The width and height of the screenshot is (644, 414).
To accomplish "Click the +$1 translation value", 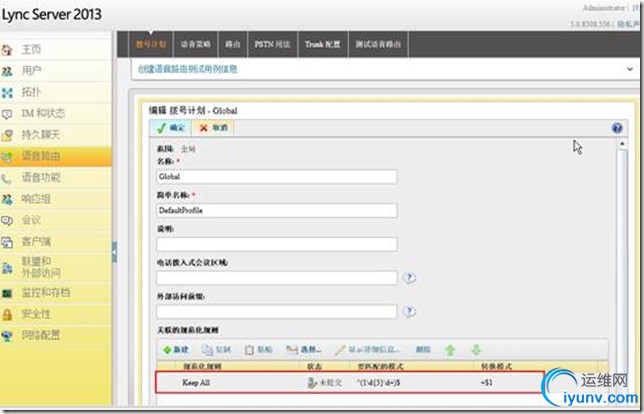I will (x=487, y=382).
